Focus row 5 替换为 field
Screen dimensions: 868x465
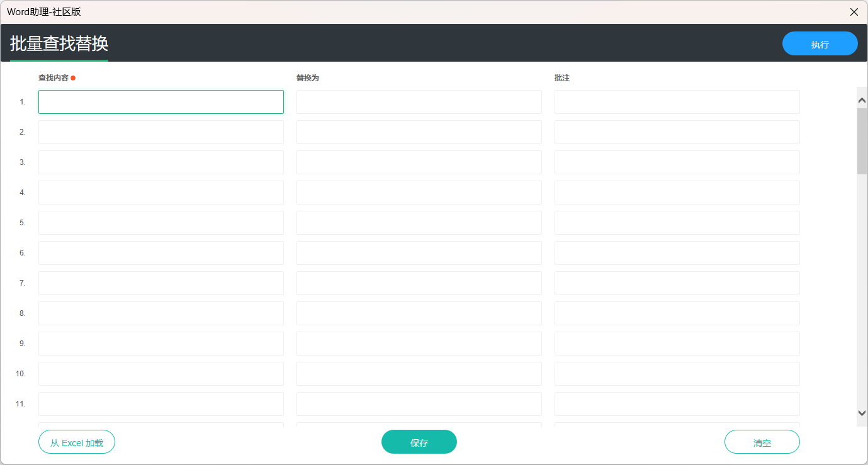[x=419, y=223]
